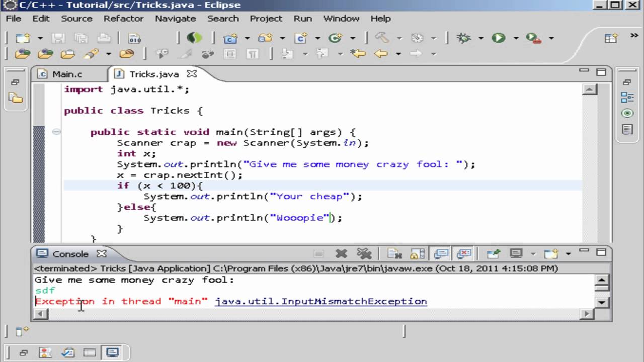Restore the left minimized view stack
Screen dimensions: 644x362
click(x=15, y=82)
